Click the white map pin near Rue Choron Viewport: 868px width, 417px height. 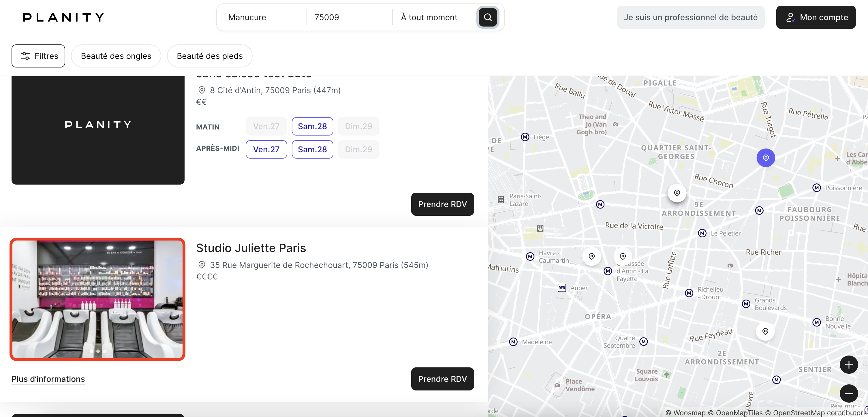coord(677,193)
